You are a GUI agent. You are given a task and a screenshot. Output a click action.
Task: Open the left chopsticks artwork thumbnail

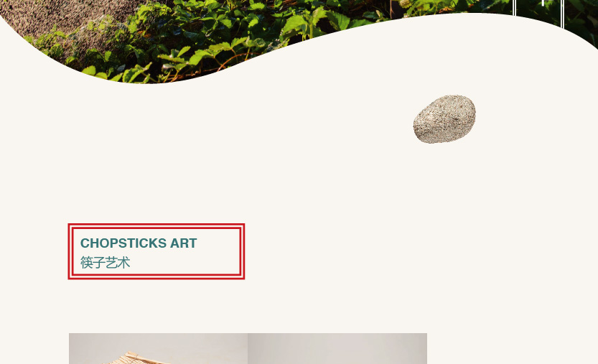pyautogui.click(x=158, y=348)
